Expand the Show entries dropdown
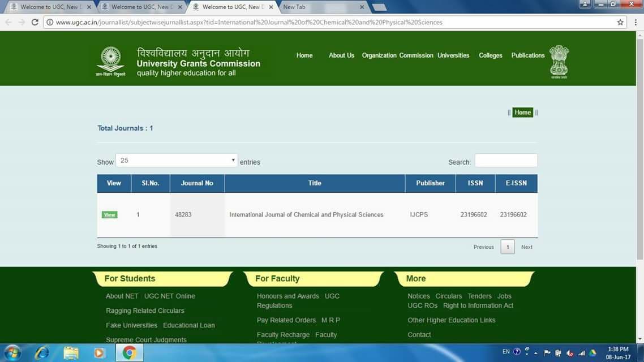This screenshot has width=644, height=362. [x=177, y=161]
